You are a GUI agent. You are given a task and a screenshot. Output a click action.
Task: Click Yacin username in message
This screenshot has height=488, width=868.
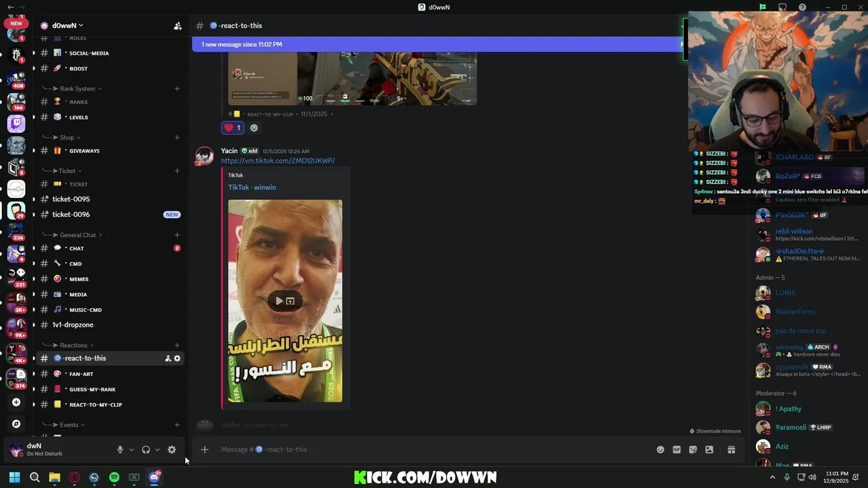[229, 150]
